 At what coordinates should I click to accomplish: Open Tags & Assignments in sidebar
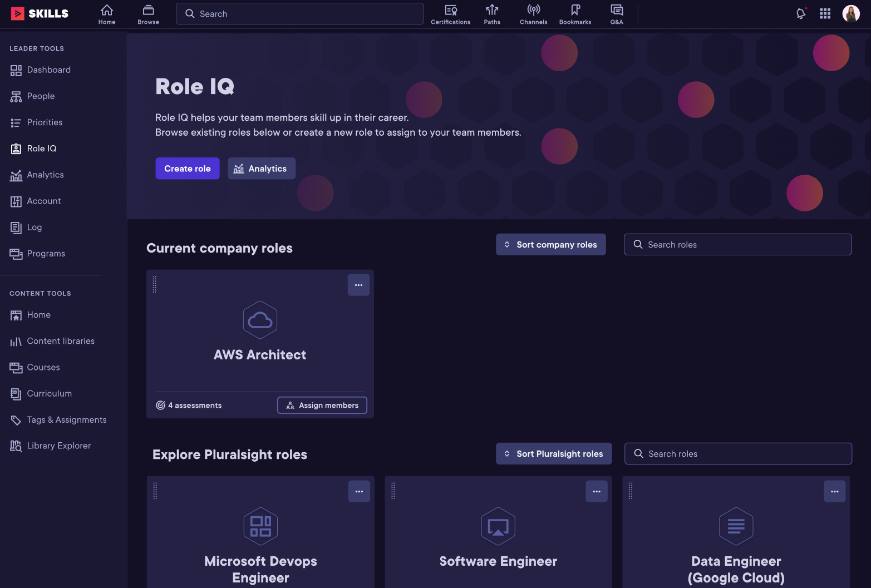coord(58,420)
